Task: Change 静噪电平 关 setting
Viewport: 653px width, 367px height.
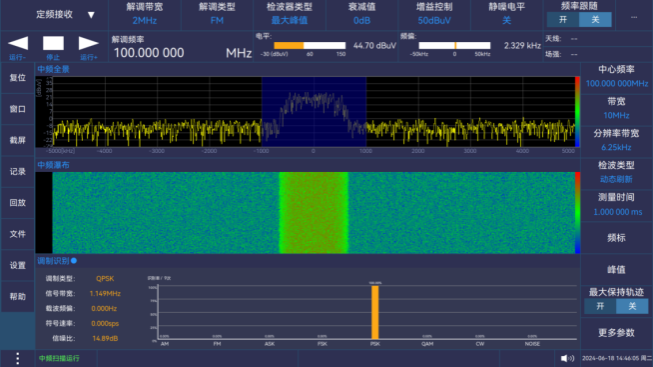Action: (506, 14)
